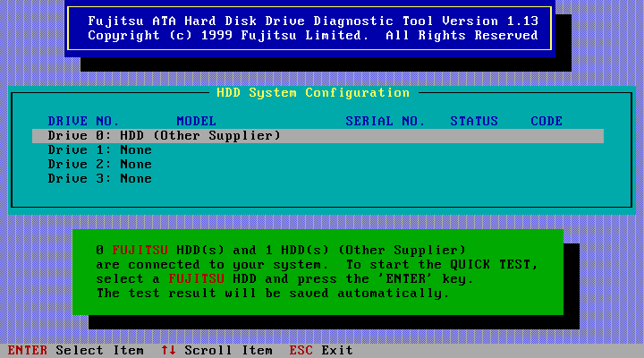
Task: Click the STATUS column header
Action: [474, 121]
